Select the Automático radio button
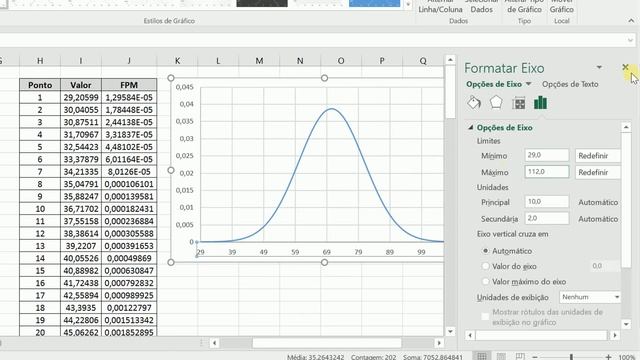 tap(485, 251)
